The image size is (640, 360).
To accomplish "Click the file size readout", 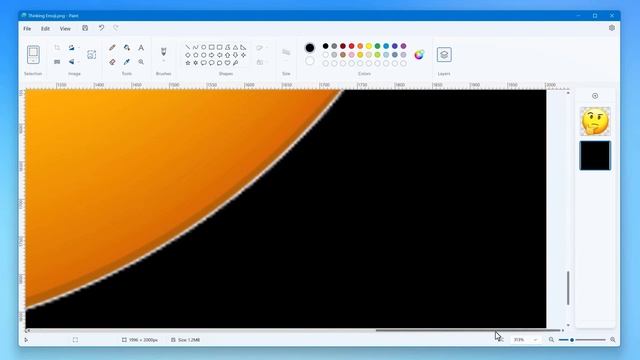I will point(186,340).
